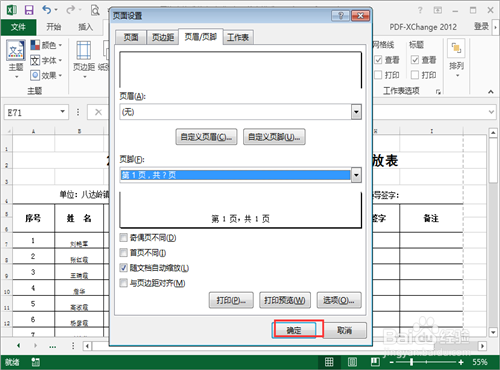This screenshot has height=370, width=500.
Task: Open ribbon display options icon
Action: tap(438, 10)
